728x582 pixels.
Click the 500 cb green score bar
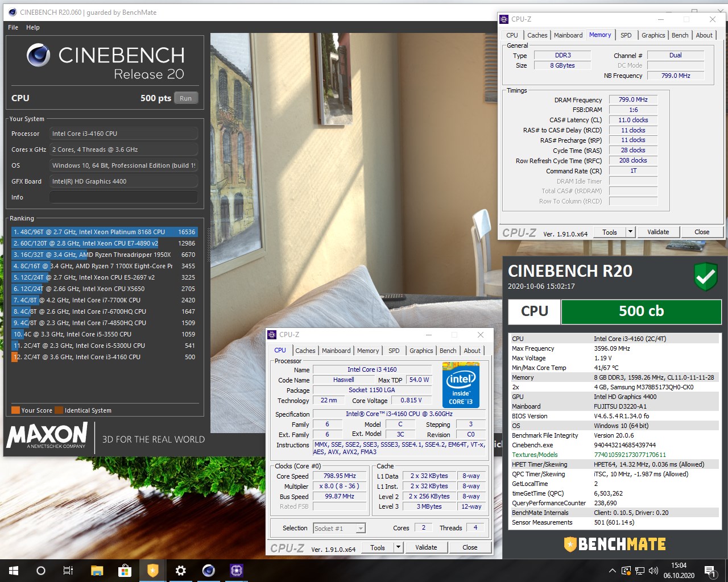[x=642, y=311]
